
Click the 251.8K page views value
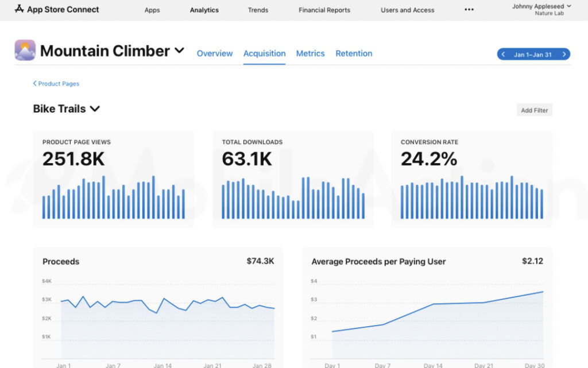(73, 159)
